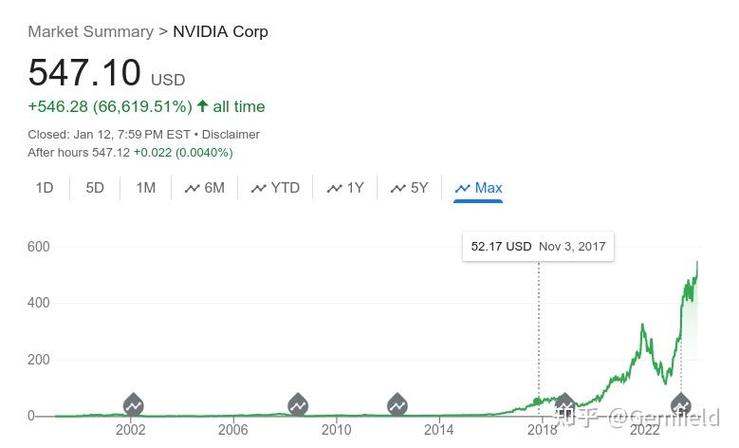Click the 52.17 USD price tooltip
The image size is (739, 448).
click(538, 246)
